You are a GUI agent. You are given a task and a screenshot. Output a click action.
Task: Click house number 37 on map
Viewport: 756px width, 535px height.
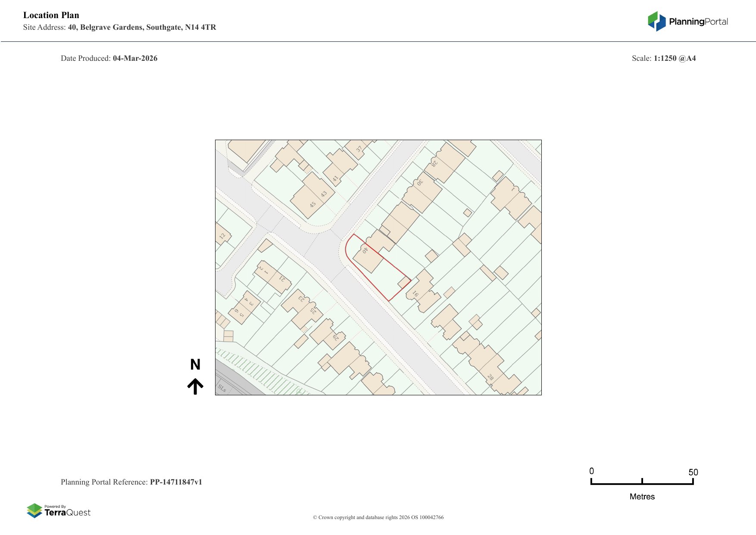pyautogui.click(x=359, y=149)
